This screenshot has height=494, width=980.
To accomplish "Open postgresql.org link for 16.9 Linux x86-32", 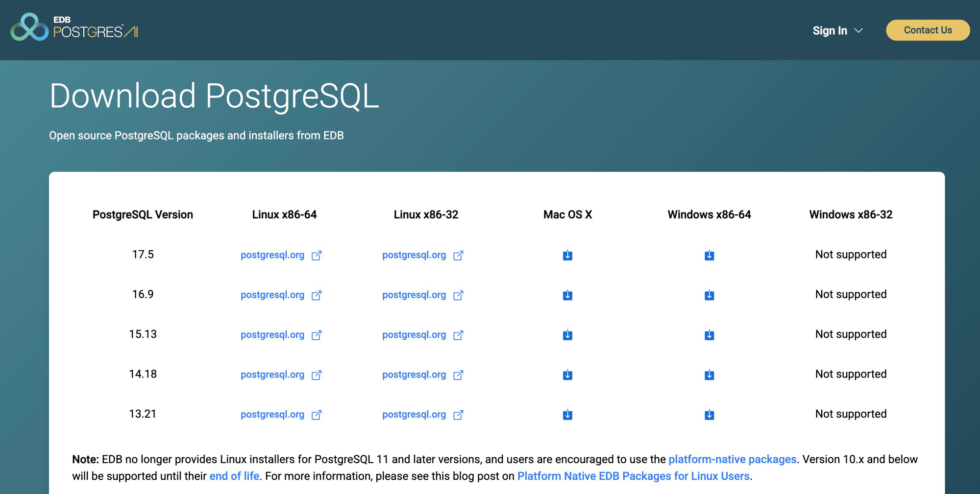I will pyautogui.click(x=422, y=295).
